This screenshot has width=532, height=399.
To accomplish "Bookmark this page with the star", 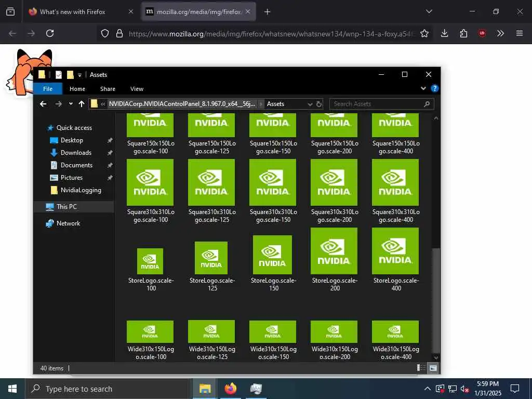I will [424, 33].
